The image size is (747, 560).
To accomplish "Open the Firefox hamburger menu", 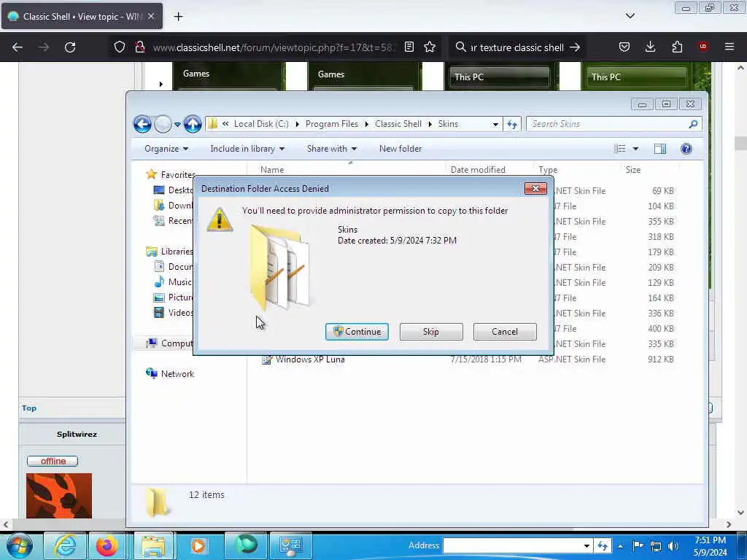I will [x=729, y=47].
